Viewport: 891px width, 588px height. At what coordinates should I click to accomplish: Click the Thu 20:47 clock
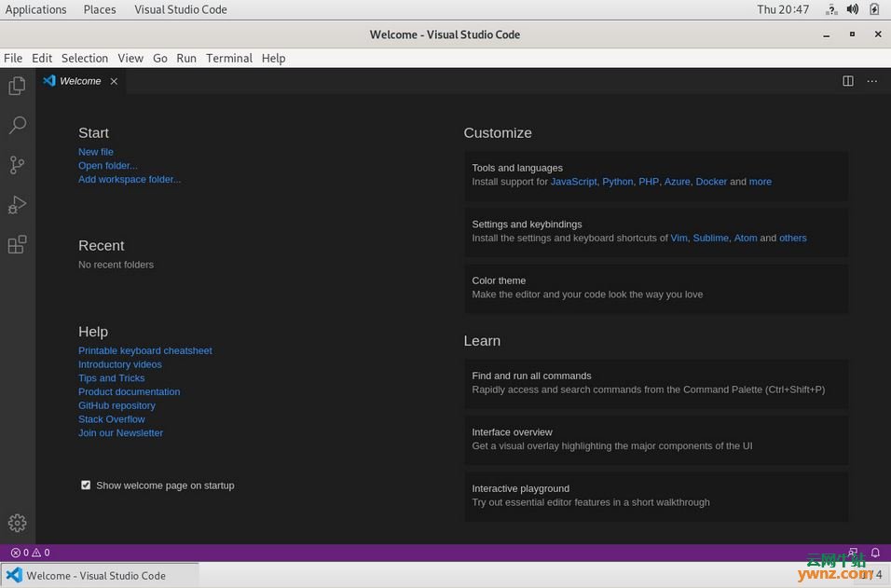click(x=783, y=9)
